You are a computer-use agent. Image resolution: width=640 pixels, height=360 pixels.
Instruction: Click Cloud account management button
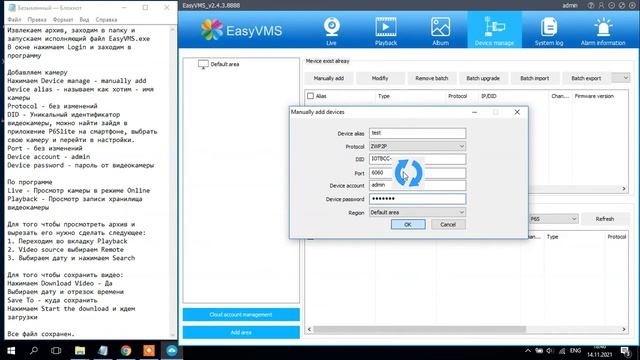[241, 315]
